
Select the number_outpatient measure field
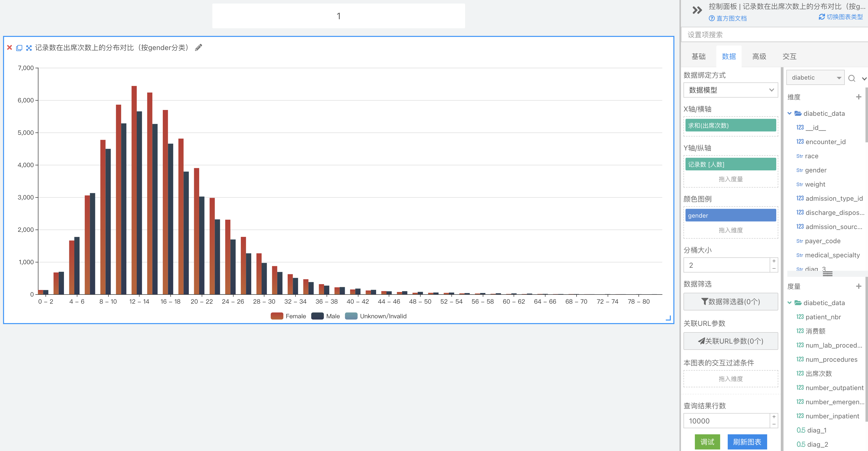[x=830, y=388]
